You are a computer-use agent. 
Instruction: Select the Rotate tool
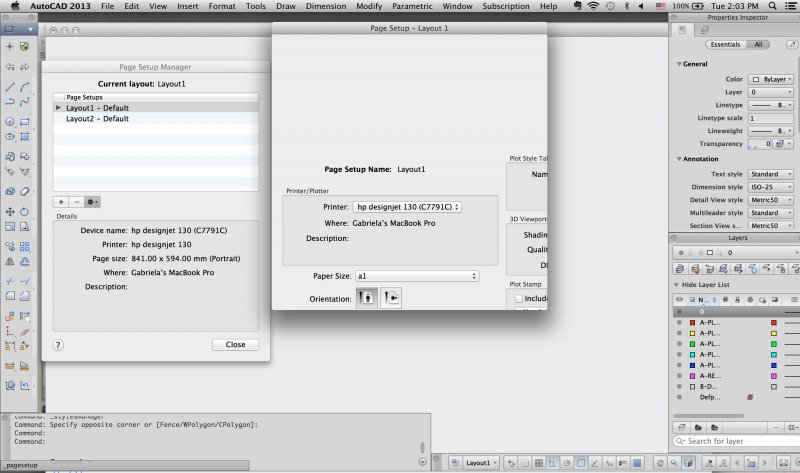(24, 211)
